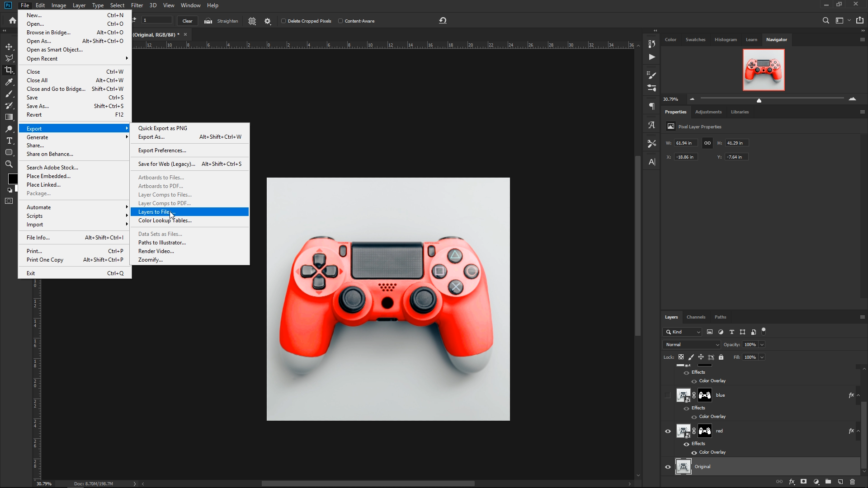The height and width of the screenshot is (488, 868).
Task: Choose Quick Export as PNG
Action: tap(189, 128)
